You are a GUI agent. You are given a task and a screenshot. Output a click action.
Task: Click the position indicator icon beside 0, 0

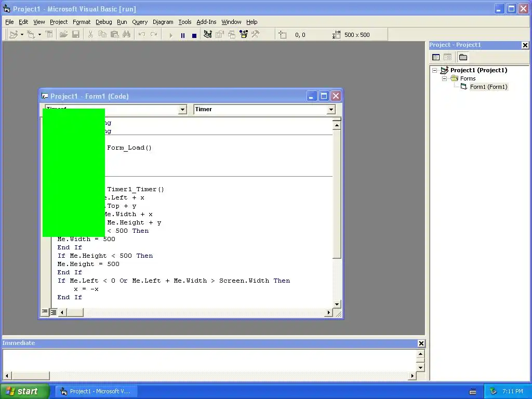(283, 35)
